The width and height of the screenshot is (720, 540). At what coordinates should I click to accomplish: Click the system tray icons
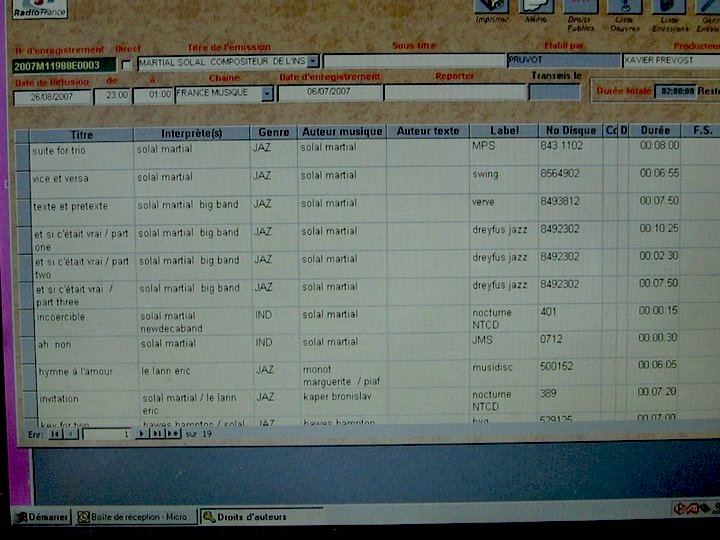point(696,509)
